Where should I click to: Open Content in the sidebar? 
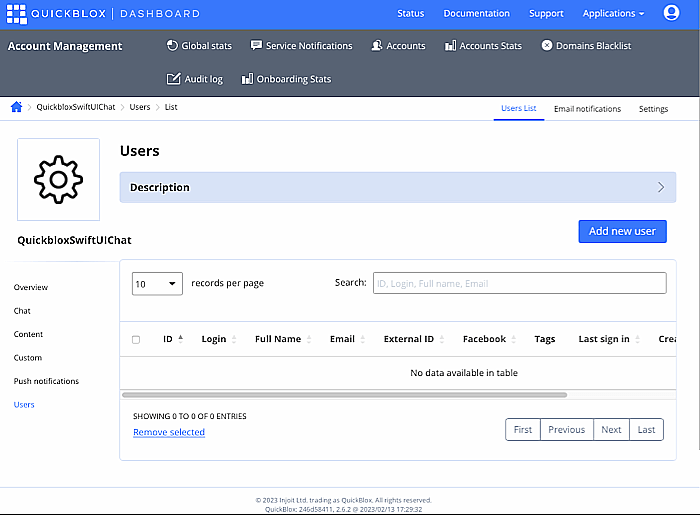tap(28, 334)
